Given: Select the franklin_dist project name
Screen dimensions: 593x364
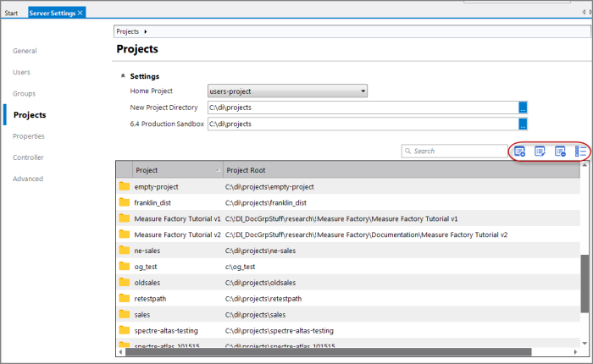Looking at the screenshot, I should point(152,202).
